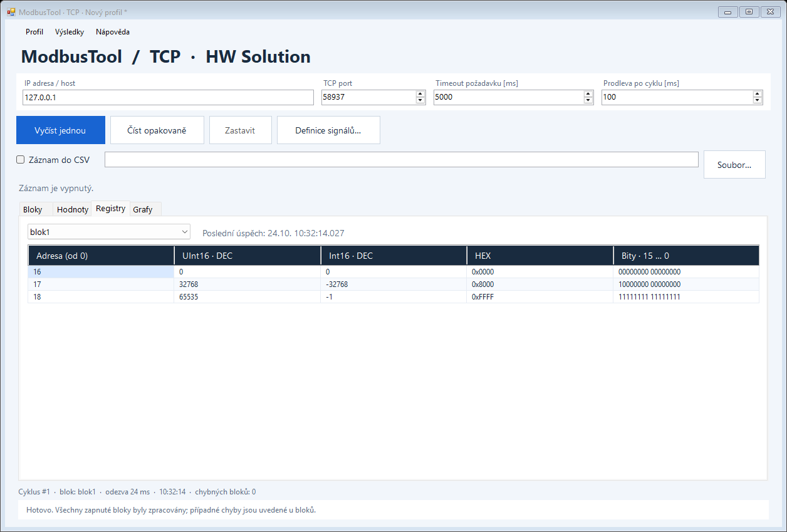Click the Záznam je vypnutý status text
Screen dimensions: 787x532
[56, 188]
